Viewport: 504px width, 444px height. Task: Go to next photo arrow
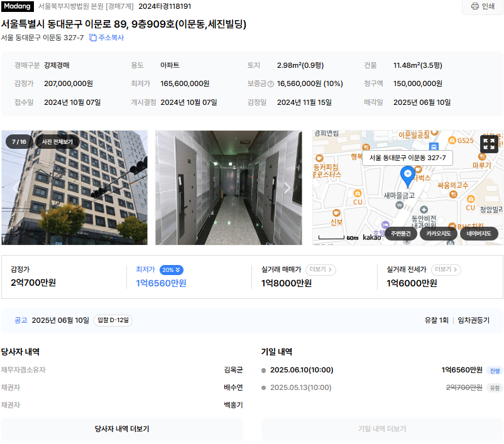click(x=287, y=188)
